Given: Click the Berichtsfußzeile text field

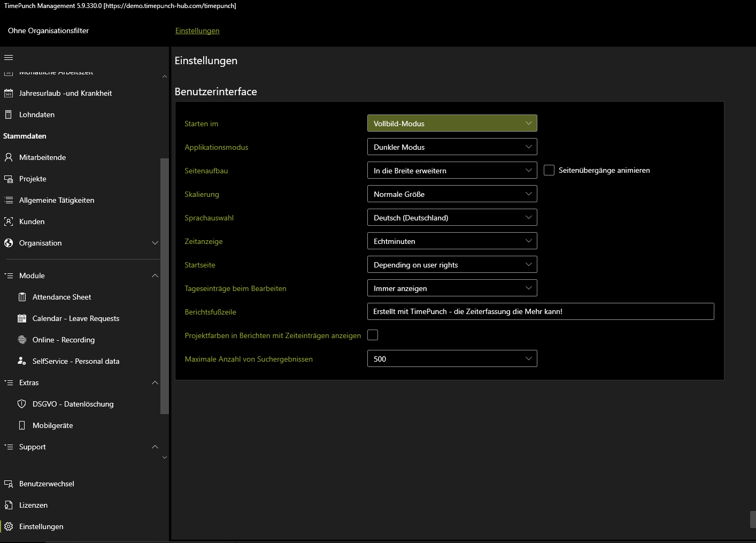Looking at the screenshot, I should point(540,311).
